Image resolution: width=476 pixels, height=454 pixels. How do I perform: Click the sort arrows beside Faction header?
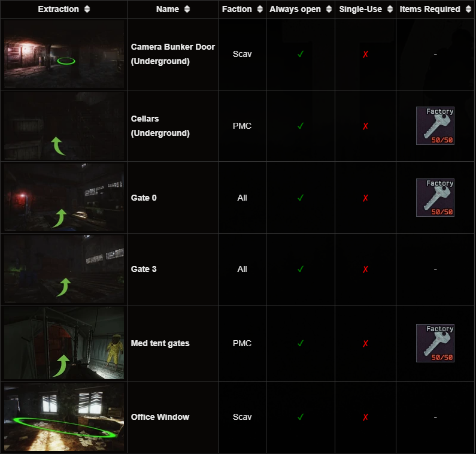coord(260,9)
